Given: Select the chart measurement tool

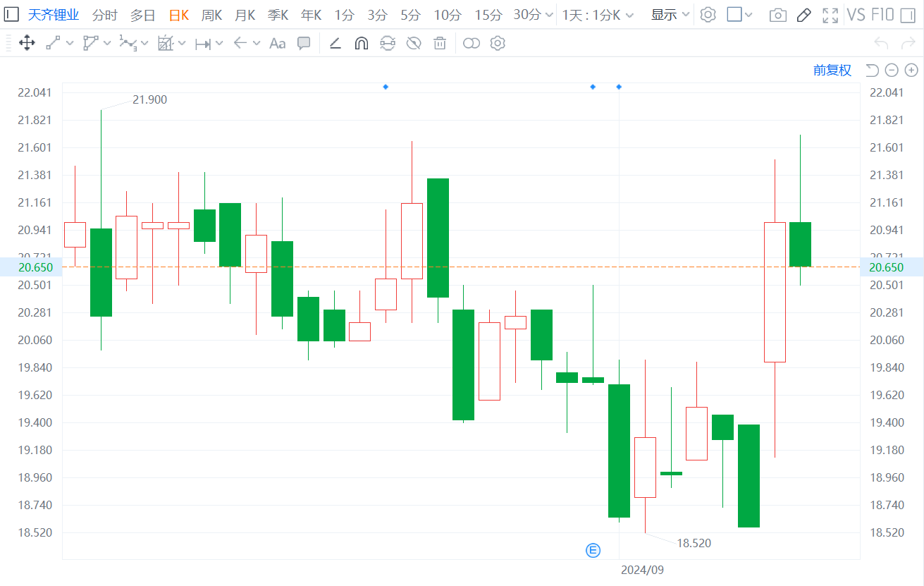Looking at the screenshot, I should [165, 44].
